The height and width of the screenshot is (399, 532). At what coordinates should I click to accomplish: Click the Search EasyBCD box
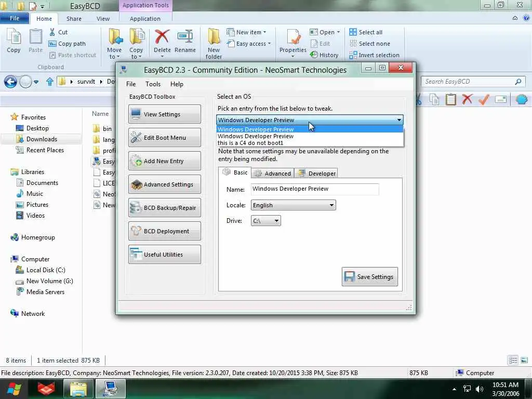point(473,82)
